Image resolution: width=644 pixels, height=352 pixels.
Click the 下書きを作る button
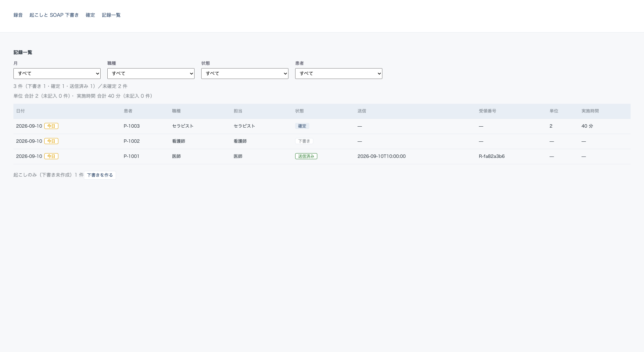tap(100, 175)
